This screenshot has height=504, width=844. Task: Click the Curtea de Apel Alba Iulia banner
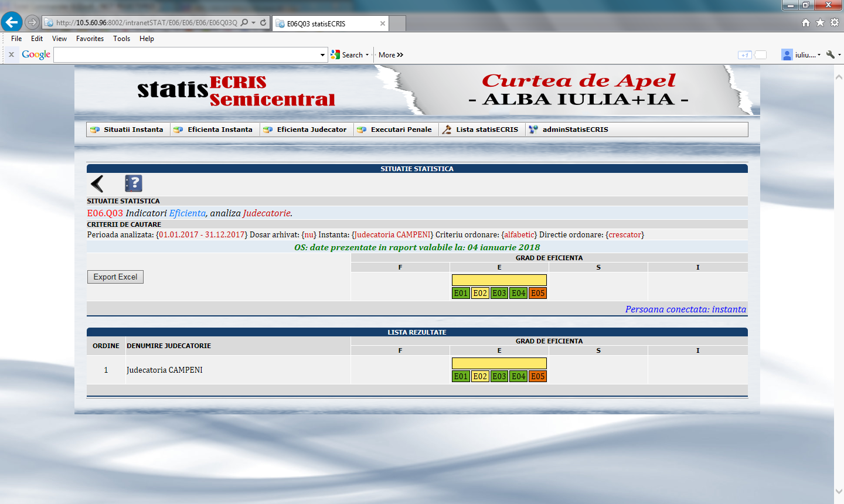click(578, 90)
